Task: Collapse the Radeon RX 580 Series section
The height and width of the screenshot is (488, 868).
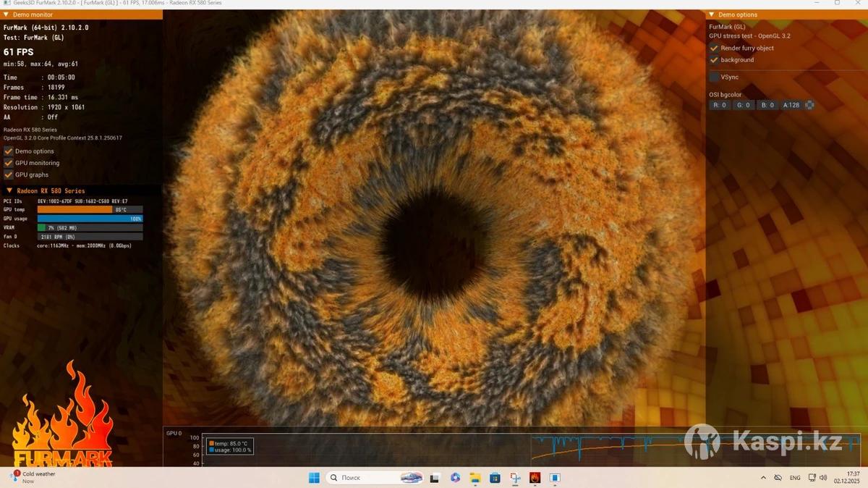Action: pyautogui.click(x=9, y=191)
